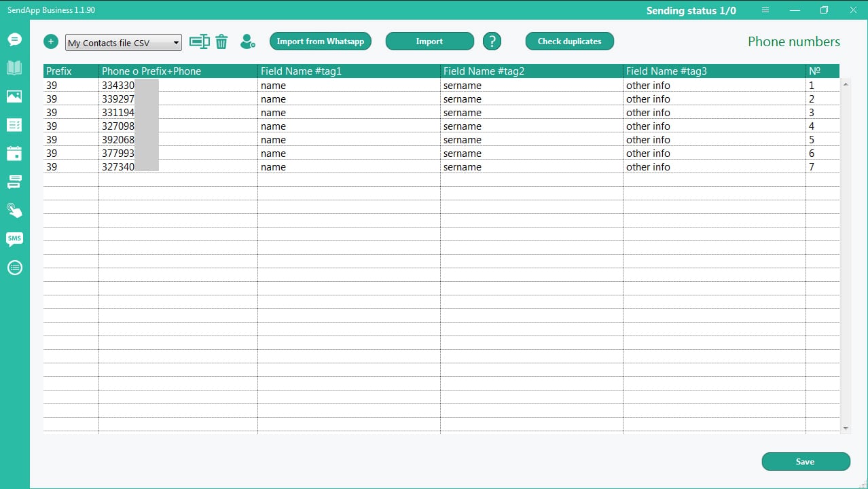
Task: Click the plus icon to add list
Action: pos(51,41)
